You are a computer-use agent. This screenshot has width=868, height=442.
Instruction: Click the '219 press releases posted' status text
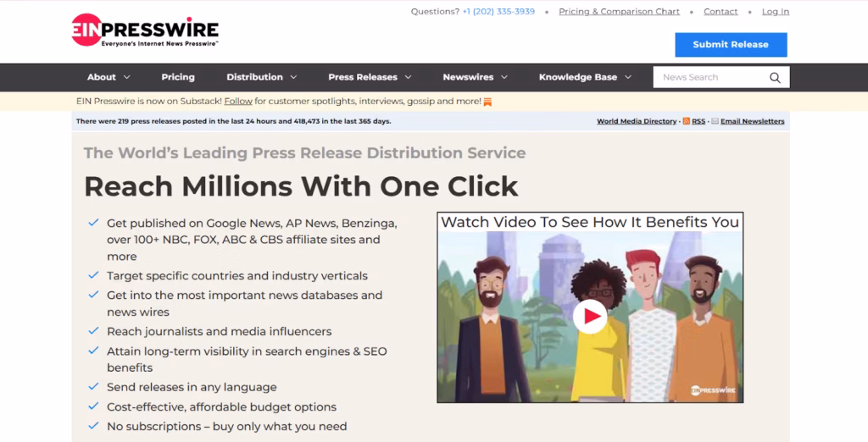[234, 121]
